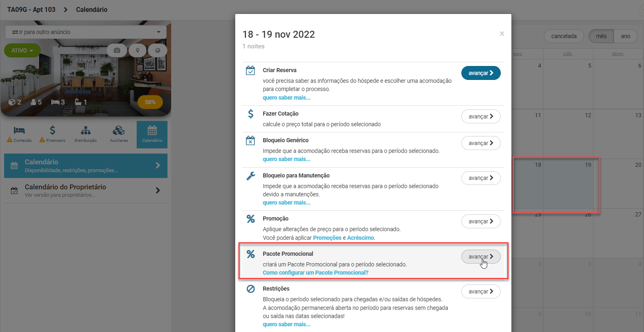The height and width of the screenshot is (332, 644).
Task: Click the Promoção percent icon
Action: 250,219
